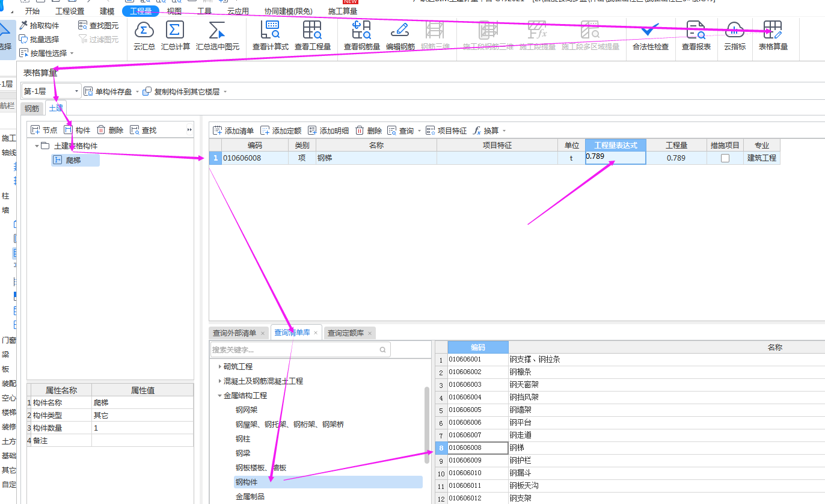Click 添加清单 add bill item
Image resolution: width=825 pixels, height=504 pixels.
tap(233, 131)
